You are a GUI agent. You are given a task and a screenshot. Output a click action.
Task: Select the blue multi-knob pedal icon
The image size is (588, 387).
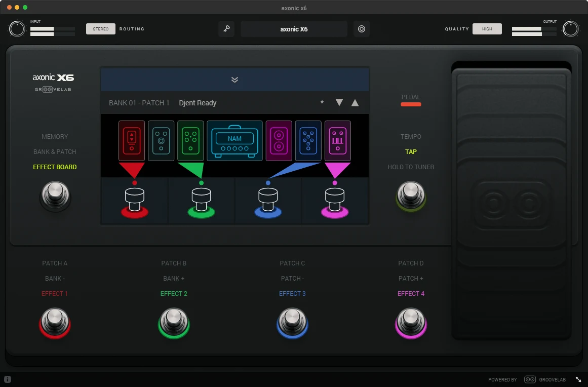[308, 141]
